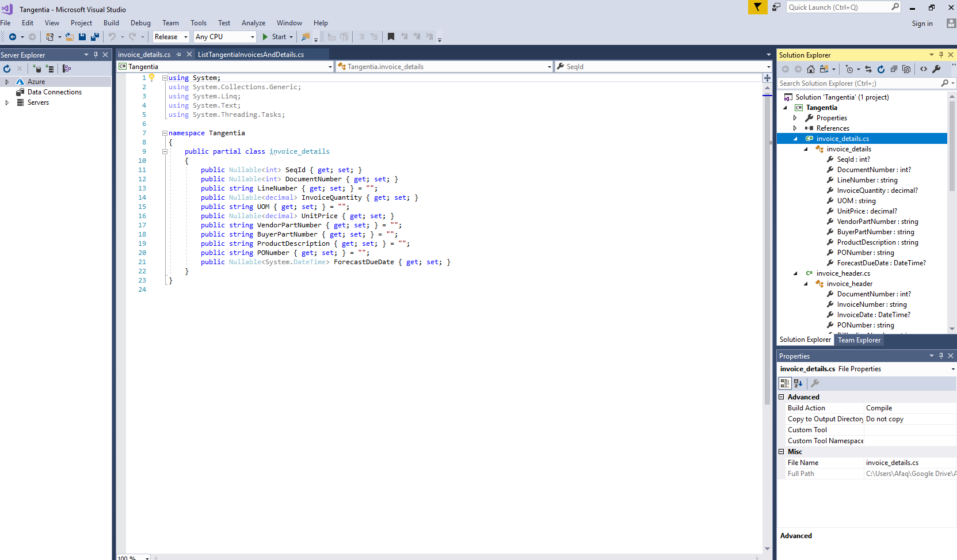The width and height of the screenshot is (957, 560).
Task: Collapse the invoice_header.cs tree node
Action: (x=795, y=273)
